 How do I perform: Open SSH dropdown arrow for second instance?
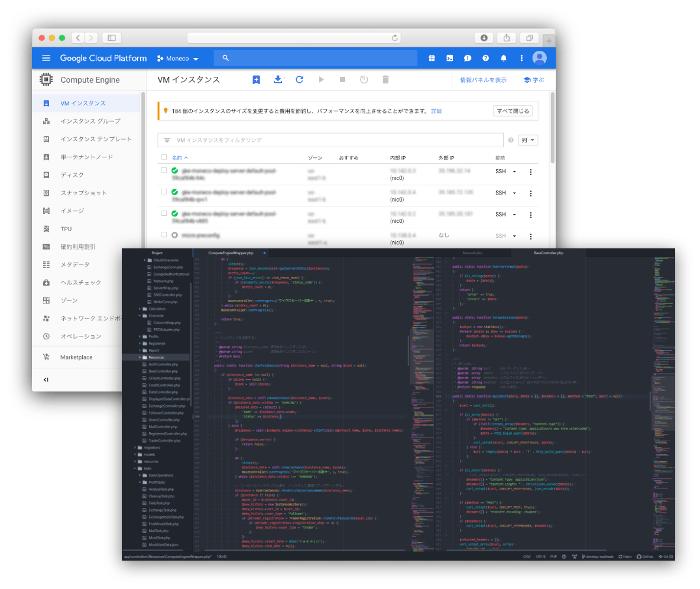click(x=514, y=193)
